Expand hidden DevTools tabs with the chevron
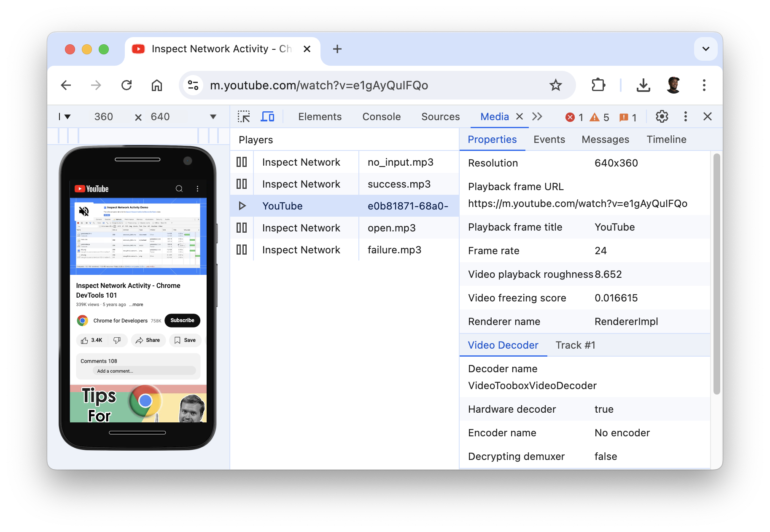The width and height of the screenshot is (770, 532). pos(537,116)
